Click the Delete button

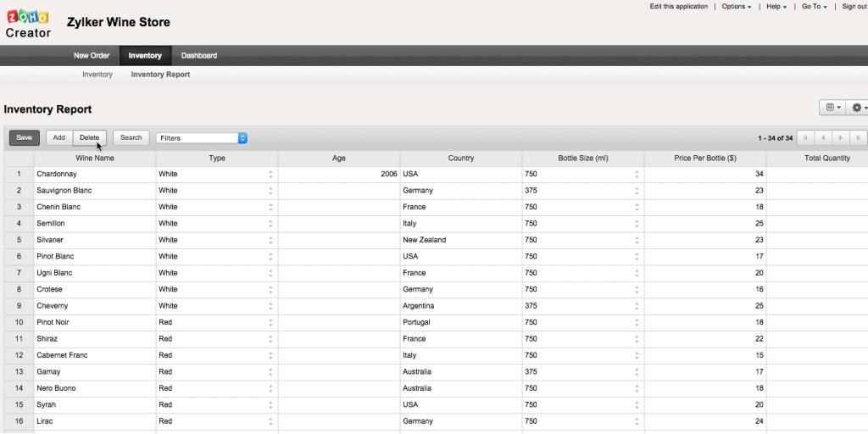pyautogui.click(x=89, y=137)
